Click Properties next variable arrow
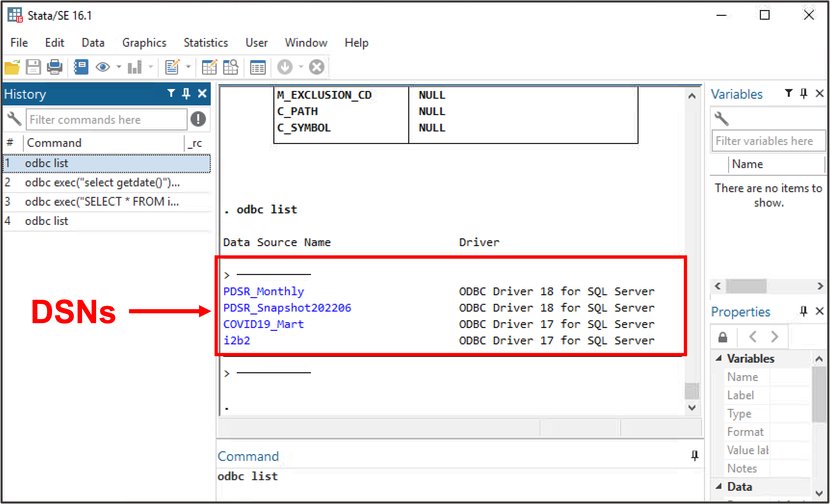The width and height of the screenshot is (830, 504). 774,337
